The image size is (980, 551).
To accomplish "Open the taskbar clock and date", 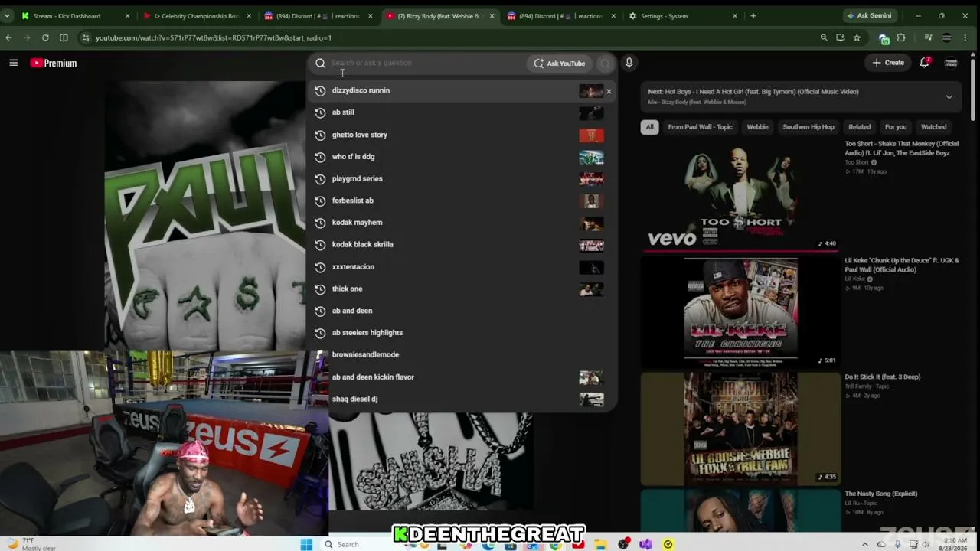I will (952, 544).
